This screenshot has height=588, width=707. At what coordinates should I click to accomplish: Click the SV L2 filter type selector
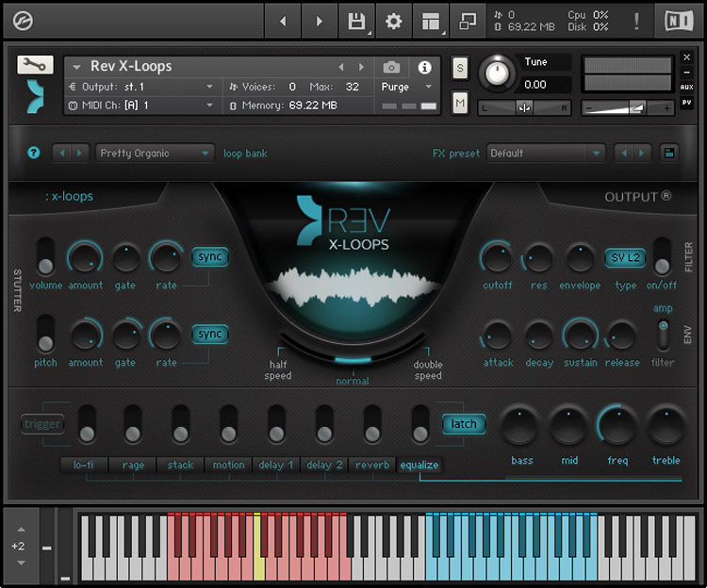(x=625, y=258)
